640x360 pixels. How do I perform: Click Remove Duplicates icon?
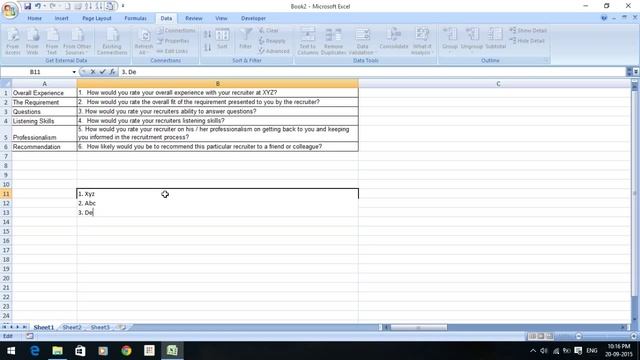(x=333, y=41)
